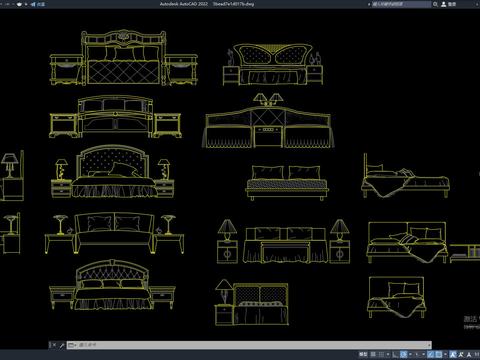Screen dimensions: 480x360
Task: Open the user account sign-in icon
Action: click(x=444, y=4)
